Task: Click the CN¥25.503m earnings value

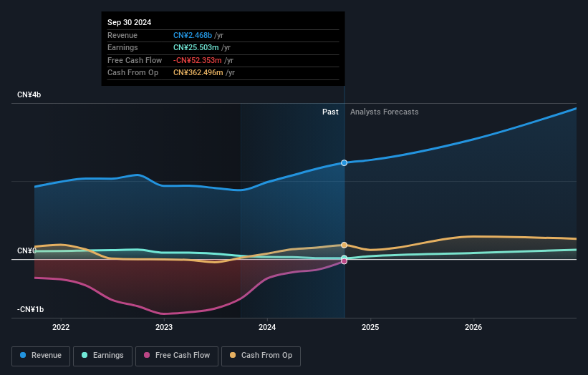Action: tap(196, 47)
